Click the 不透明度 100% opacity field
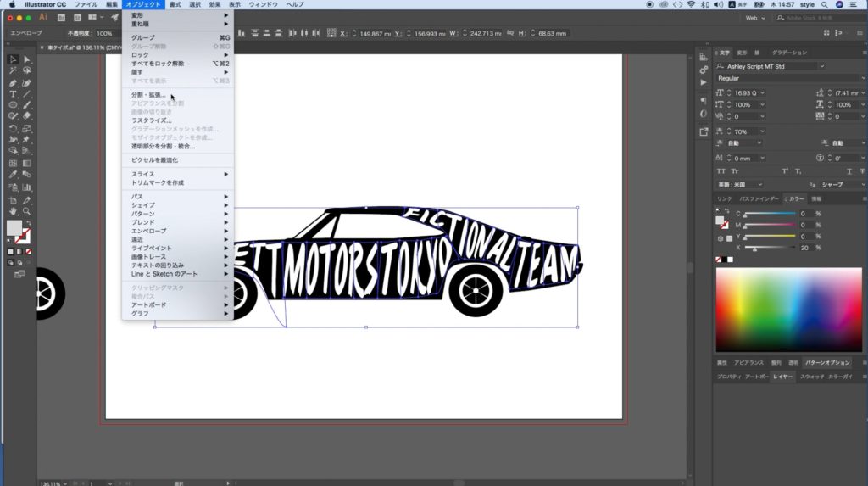The height and width of the screenshot is (486, 868). tap(104, 33)
